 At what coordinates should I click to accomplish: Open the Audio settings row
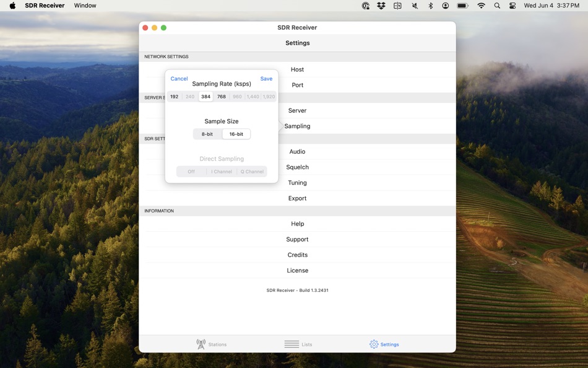coord(297,151)
